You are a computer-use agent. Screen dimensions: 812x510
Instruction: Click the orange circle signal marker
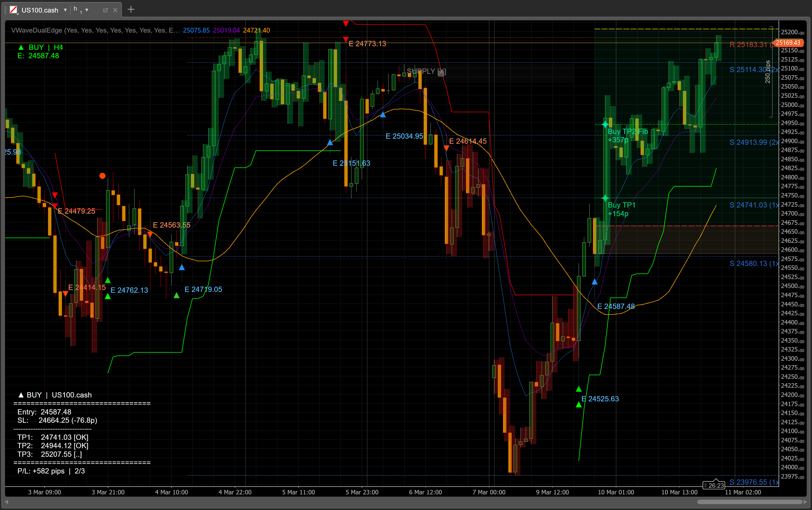pyautogui.click(x=102, y=176)
